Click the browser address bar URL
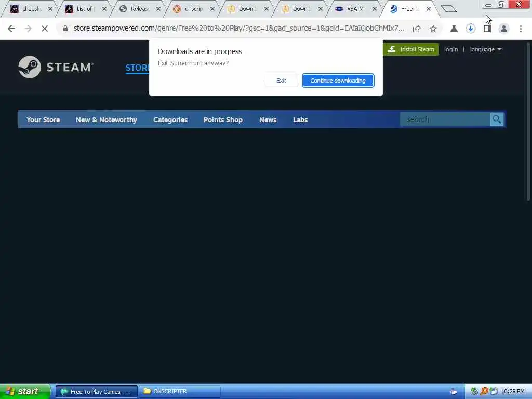 [x=238, y=29]
